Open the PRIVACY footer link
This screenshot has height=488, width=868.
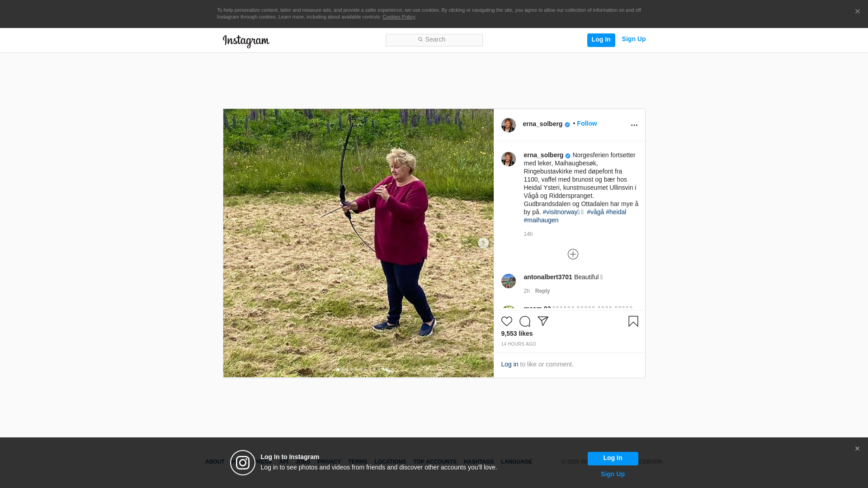point(329,462)
